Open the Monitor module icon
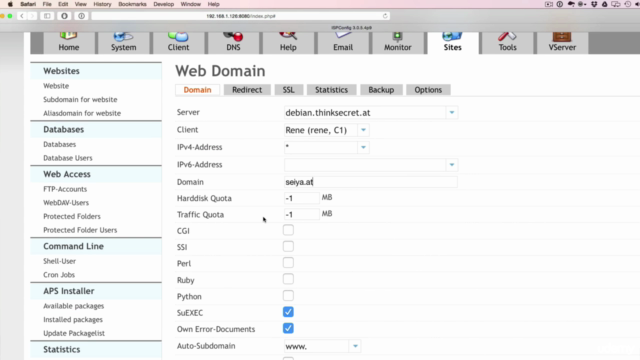This screenshot has width=640, height=360. point(398,42)
